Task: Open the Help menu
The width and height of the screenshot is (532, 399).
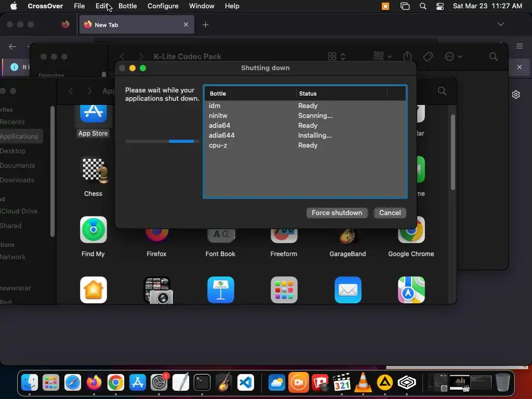Action: click(x=232, y=6)
